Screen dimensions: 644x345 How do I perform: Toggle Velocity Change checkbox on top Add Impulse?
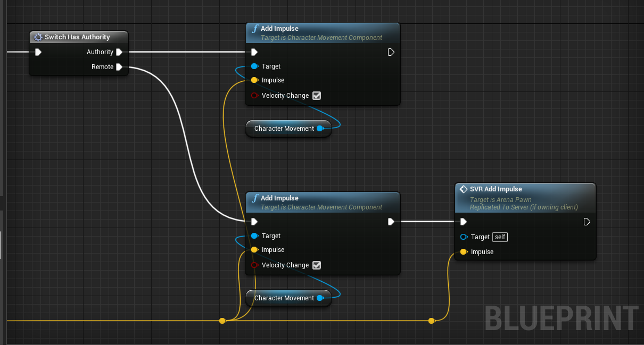[317, 95]
